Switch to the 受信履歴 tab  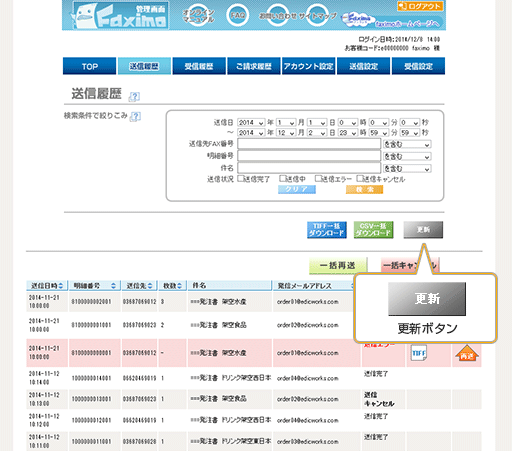point(199,66)
